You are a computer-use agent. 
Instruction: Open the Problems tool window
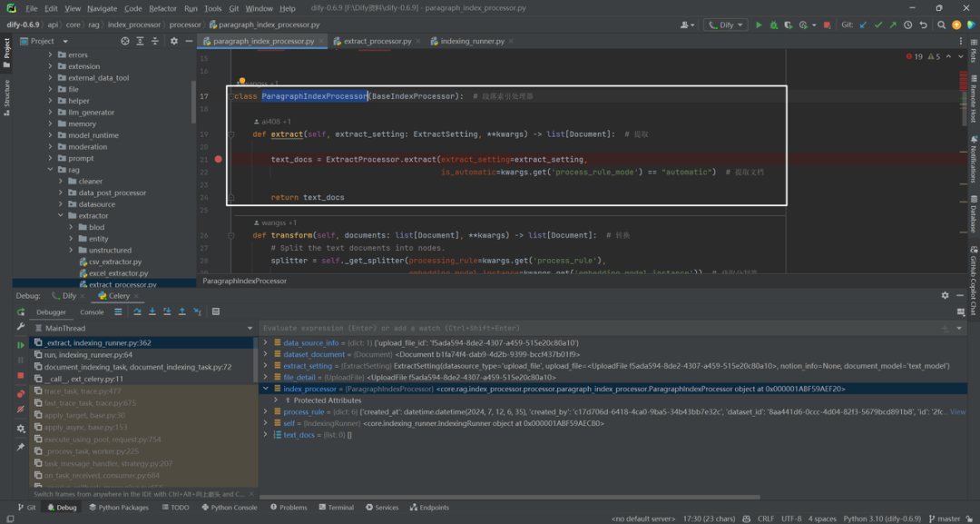[288, 508]
